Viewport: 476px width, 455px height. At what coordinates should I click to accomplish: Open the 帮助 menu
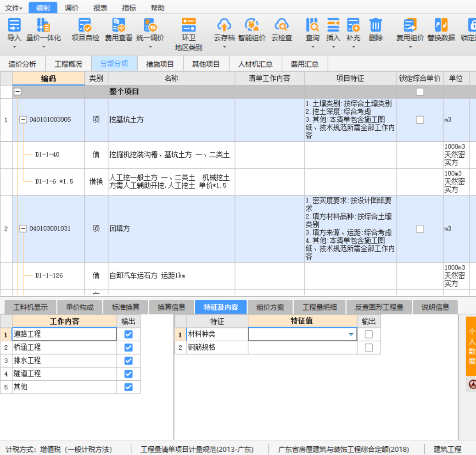point(157,8)
